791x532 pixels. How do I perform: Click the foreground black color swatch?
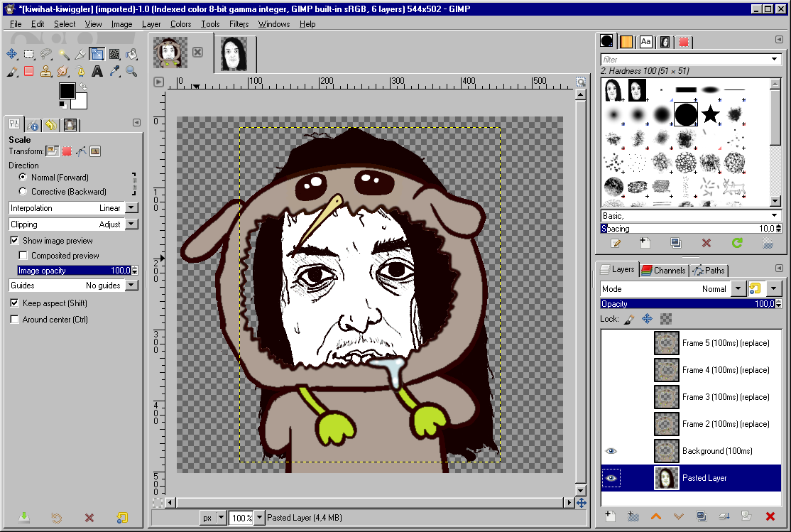[x=67, y=91]
